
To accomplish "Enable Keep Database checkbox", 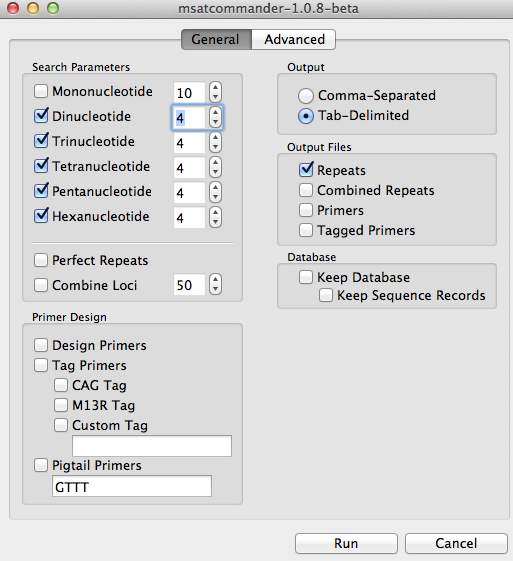I will point(306,277).
